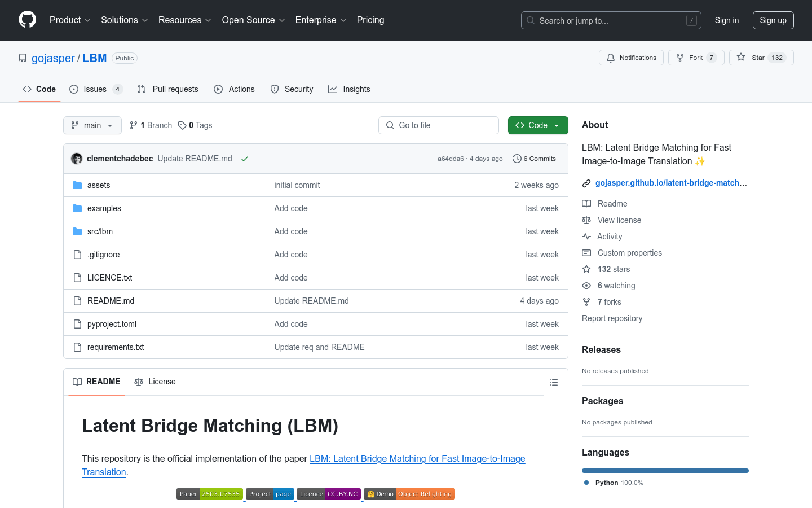Image resolution: width=812 pixels, height=508 pixels.
Task: Switch to the Issues tab
Action: pyautogui.click(x=95, y=89)
